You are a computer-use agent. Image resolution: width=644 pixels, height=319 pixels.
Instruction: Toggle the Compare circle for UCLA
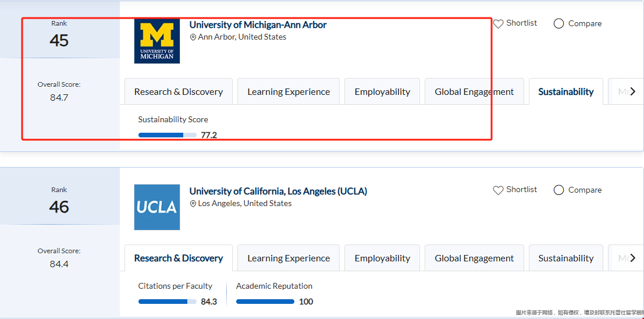coord(558,190)
